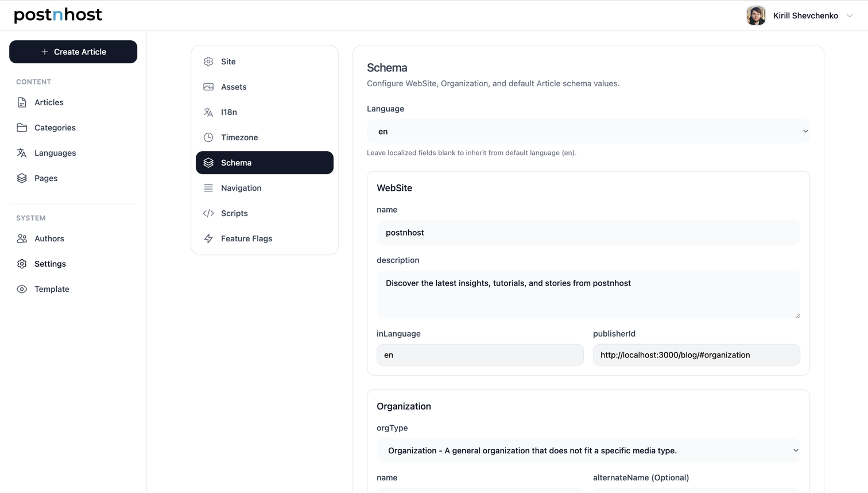Click the postnhost logo
The height and width of the screenshot is (493, 868).
click(x=58, y=15)
